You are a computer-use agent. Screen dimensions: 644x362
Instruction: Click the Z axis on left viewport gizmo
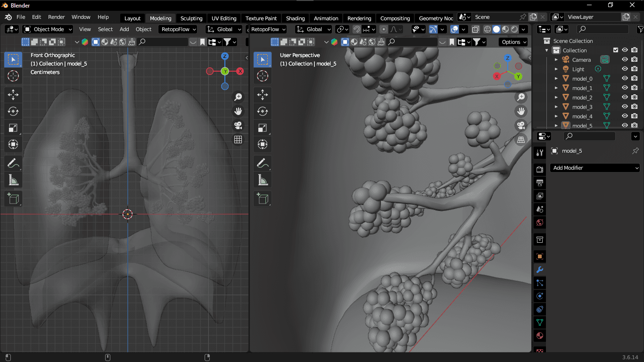coord(225,56)
